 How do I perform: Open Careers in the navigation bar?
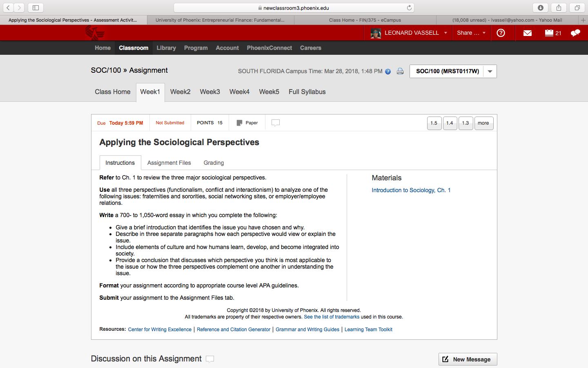pyautogui.click(x=311, y=48)
